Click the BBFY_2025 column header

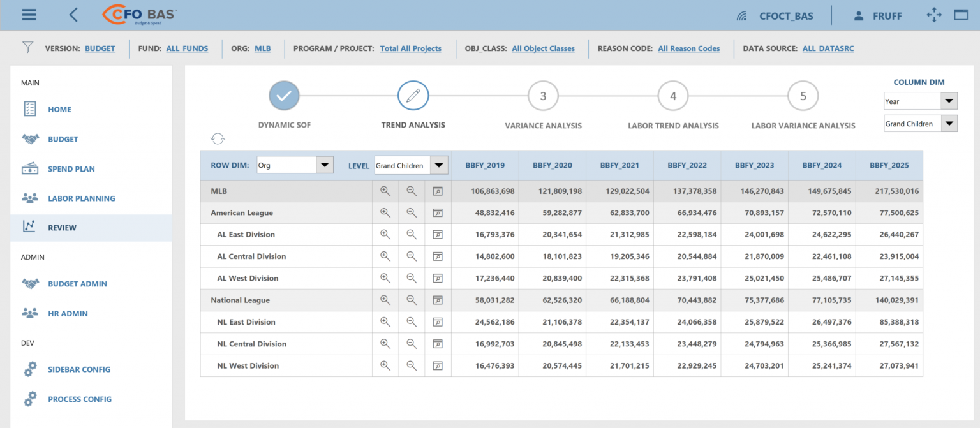click(889, 165)
